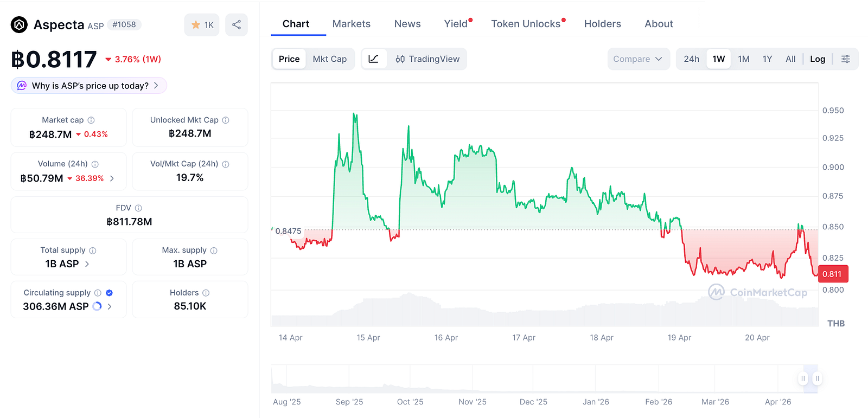The height and width of the screenshot is (418, 868).
Task: Click the FDV info icon
Action: pos(138,208)
